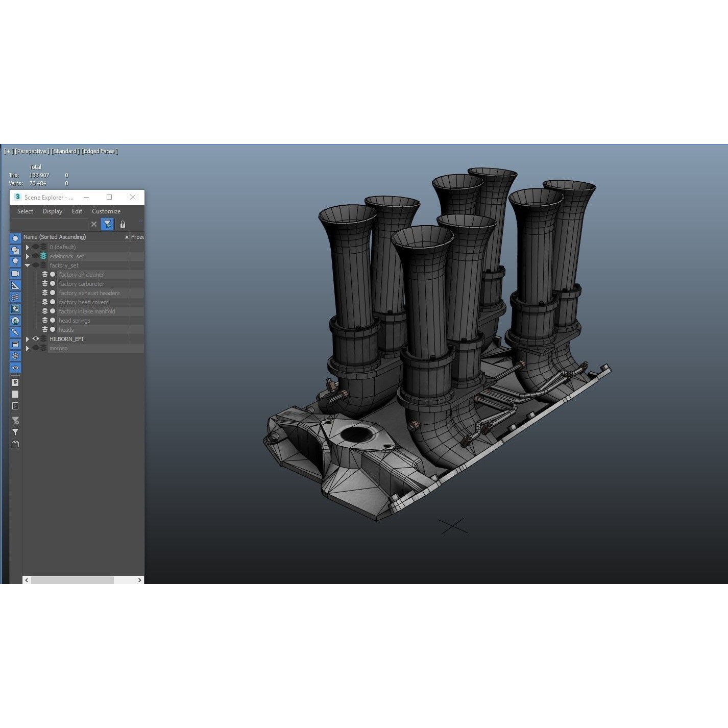This screenshot has width=728, height=728.
Task: Click the Display Cameras icon
Action: [15, 274]
